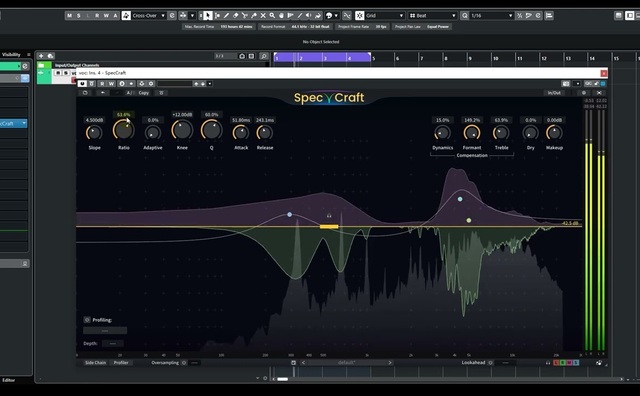The height and width of the screenshot is (396, 640).
Task: Open track search magnifier icon
Action: (264, 56)
